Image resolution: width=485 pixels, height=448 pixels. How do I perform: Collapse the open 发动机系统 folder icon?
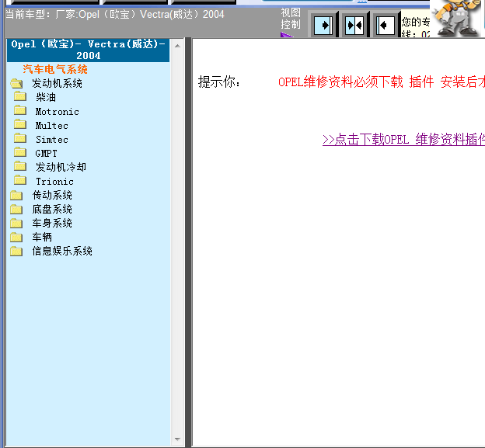click(16, 83)
